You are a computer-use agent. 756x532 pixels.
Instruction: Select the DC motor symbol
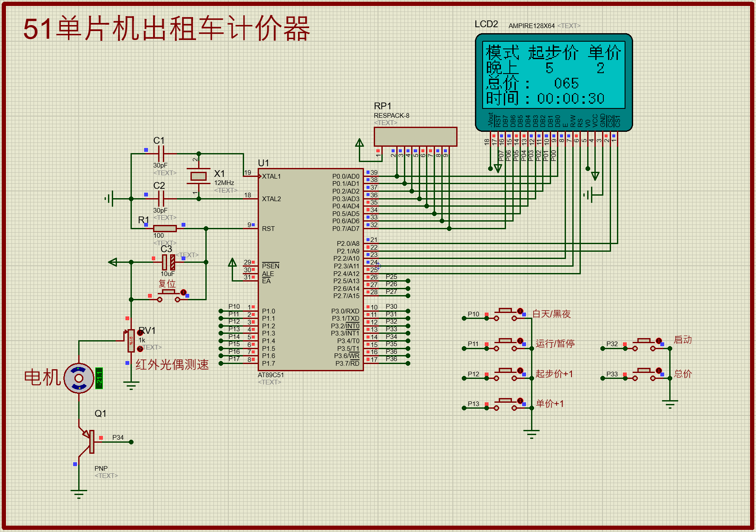pyautogui.click(x=79, y=378)
